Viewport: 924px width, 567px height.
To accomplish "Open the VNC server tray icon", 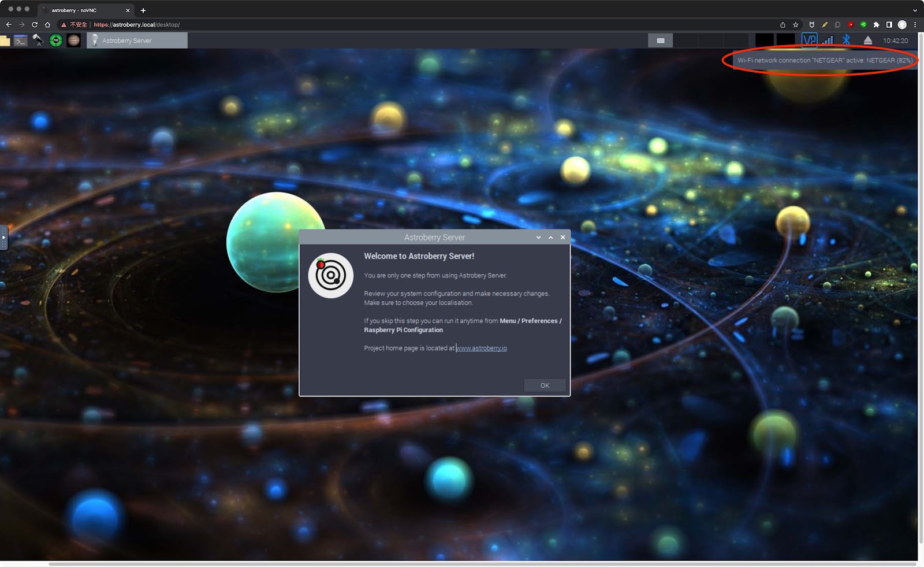I will [x=810, y=40].
